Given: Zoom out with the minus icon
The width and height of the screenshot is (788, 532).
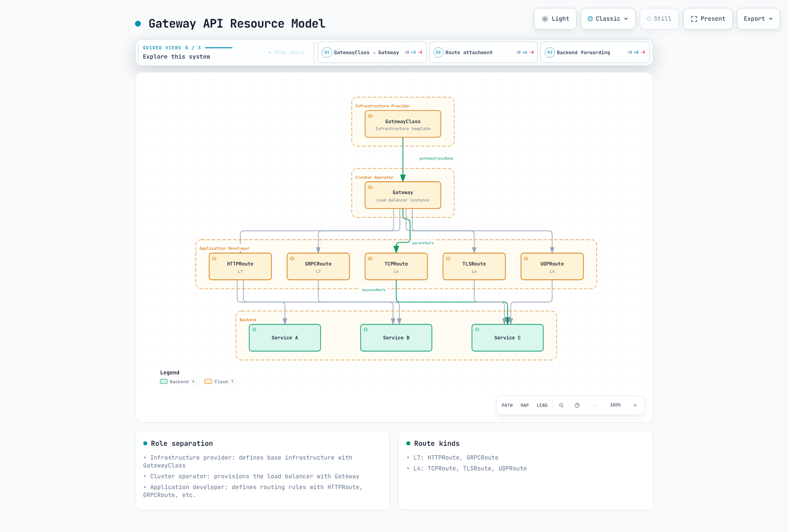Looking at the screenshot, I should tap(595, 405).
